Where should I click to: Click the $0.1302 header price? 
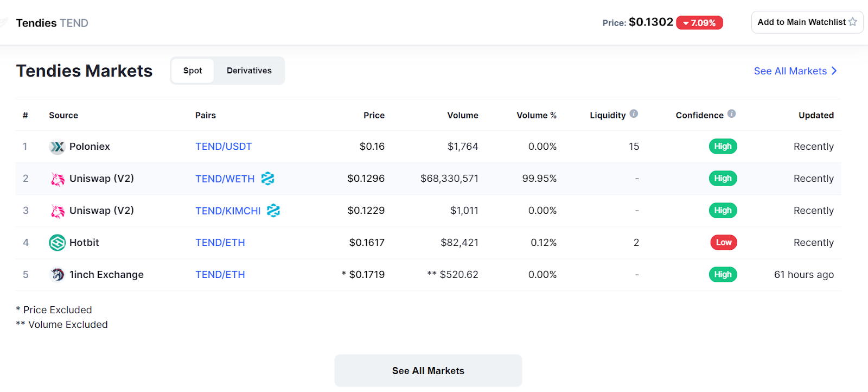click(x=651, y=22)
